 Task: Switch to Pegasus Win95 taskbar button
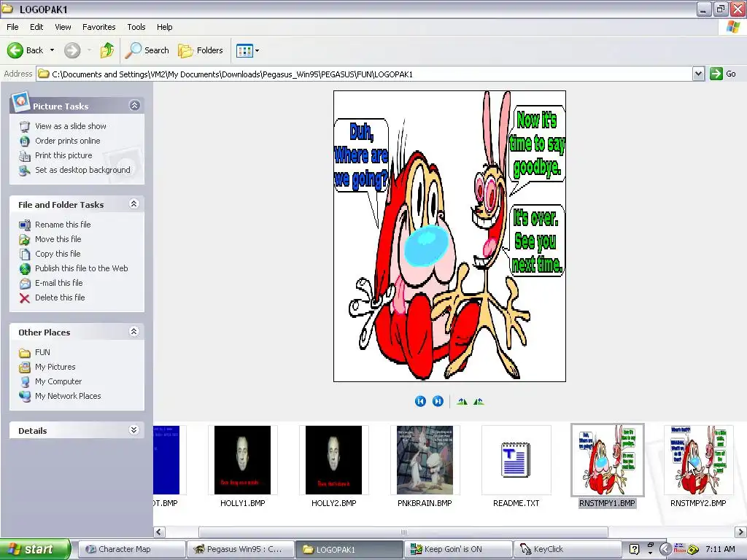pyautogui.click(x=239, y=550)
